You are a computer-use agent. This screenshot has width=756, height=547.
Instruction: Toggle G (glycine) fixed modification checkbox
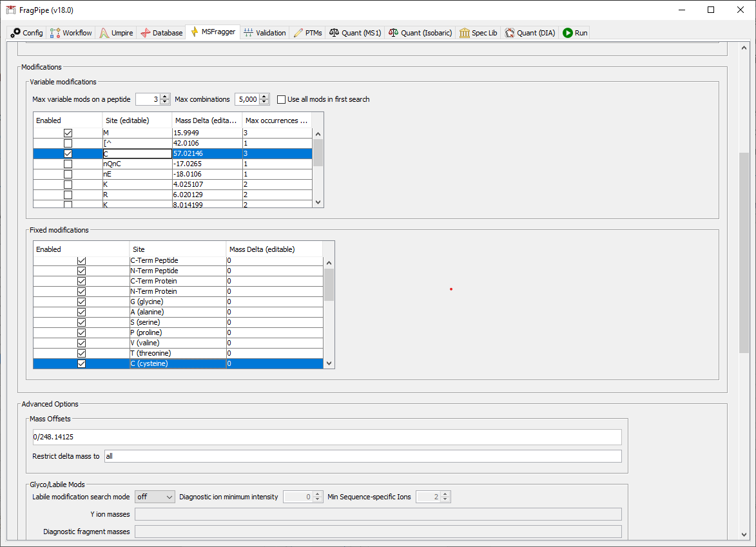click(81, 302)
